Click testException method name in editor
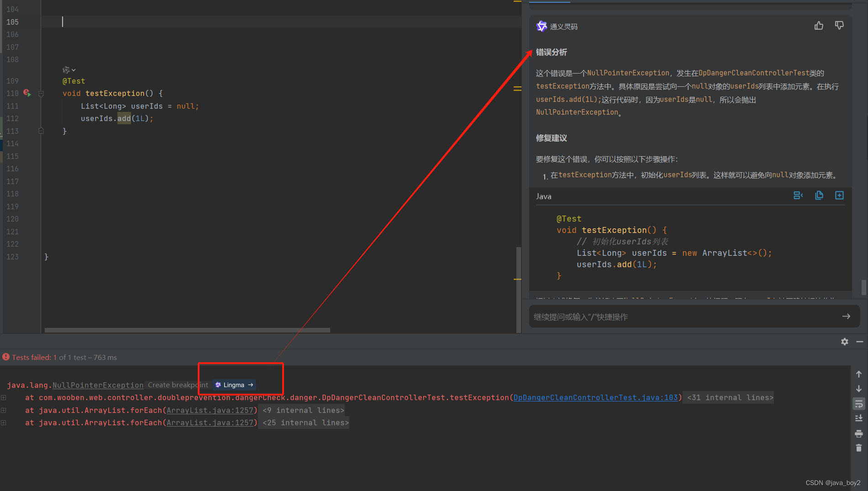 pyautogui.click(x=115, y=94)
